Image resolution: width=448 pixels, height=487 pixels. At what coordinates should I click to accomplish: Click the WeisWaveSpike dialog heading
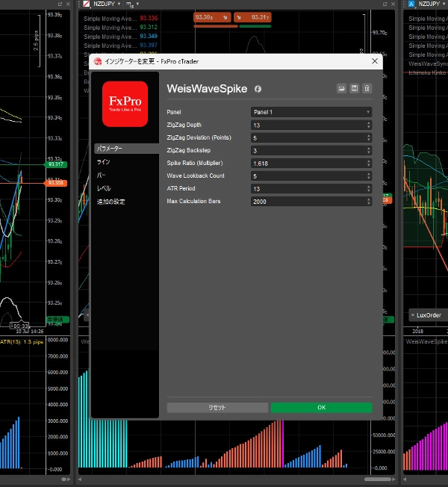[207, 89]
